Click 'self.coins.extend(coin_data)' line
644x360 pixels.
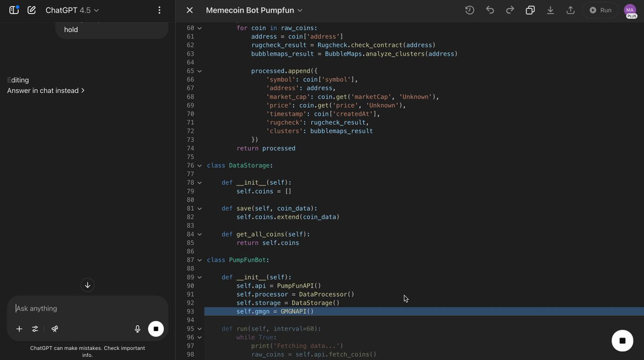click(288, 217)
